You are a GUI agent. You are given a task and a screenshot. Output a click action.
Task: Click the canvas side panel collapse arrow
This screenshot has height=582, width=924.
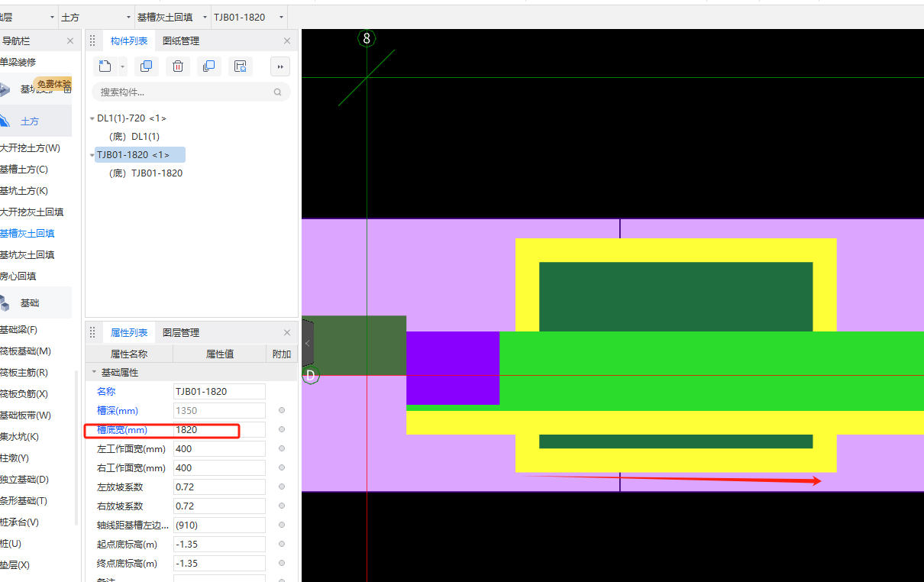[308, 344]
